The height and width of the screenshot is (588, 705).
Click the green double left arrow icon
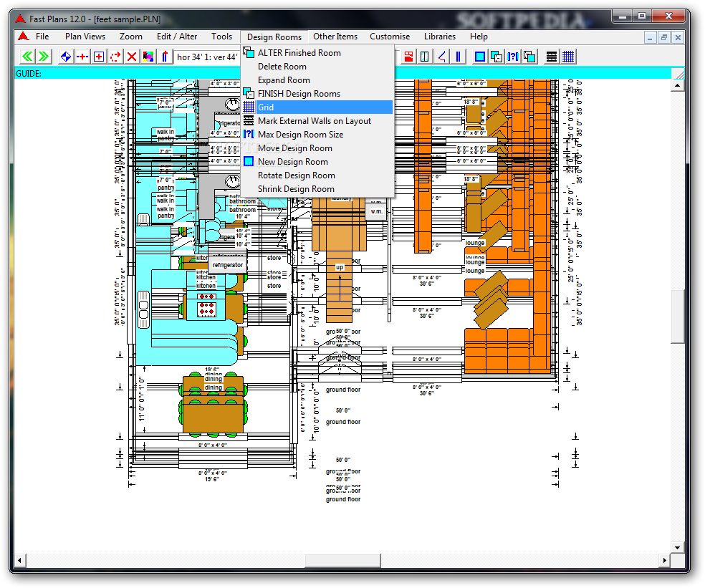(x=27, y=57)
